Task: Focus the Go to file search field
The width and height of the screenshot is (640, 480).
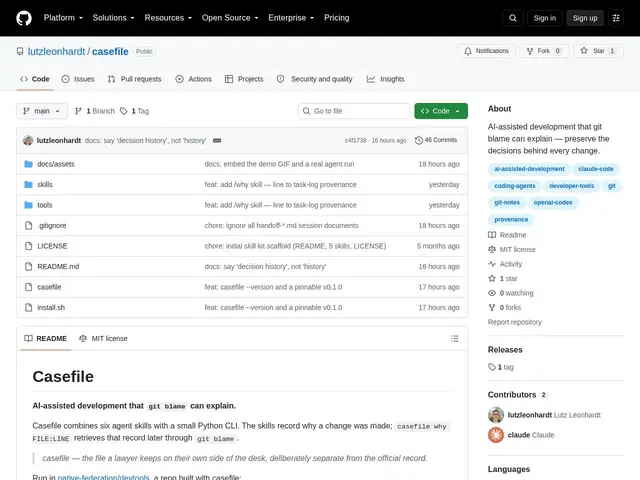Action: (354, 111)
